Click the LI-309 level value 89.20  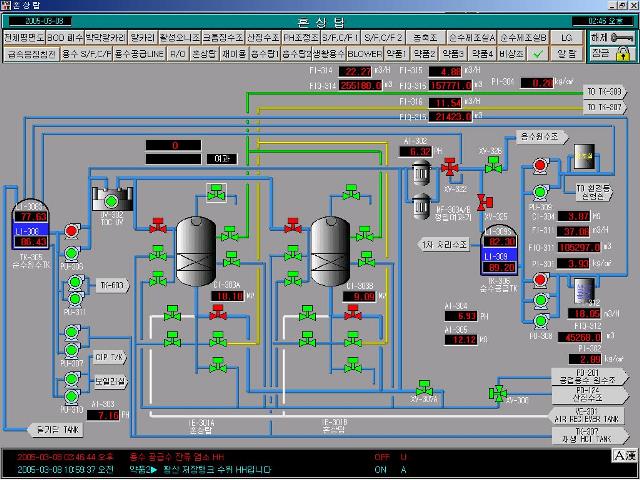coord(499,267)
